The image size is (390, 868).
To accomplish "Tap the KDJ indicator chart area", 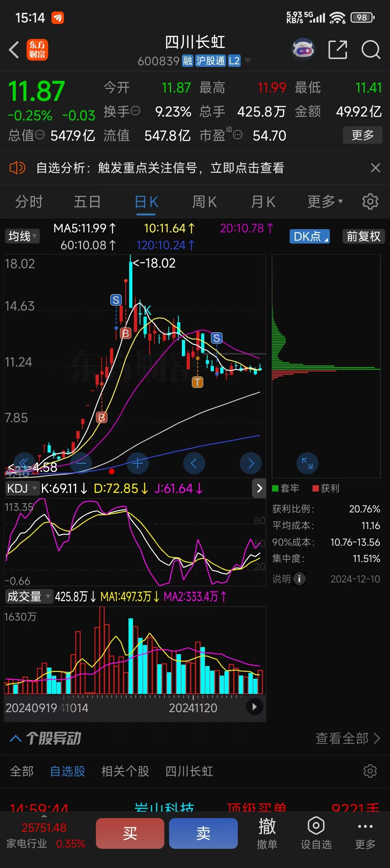I will tap(135, 542).
